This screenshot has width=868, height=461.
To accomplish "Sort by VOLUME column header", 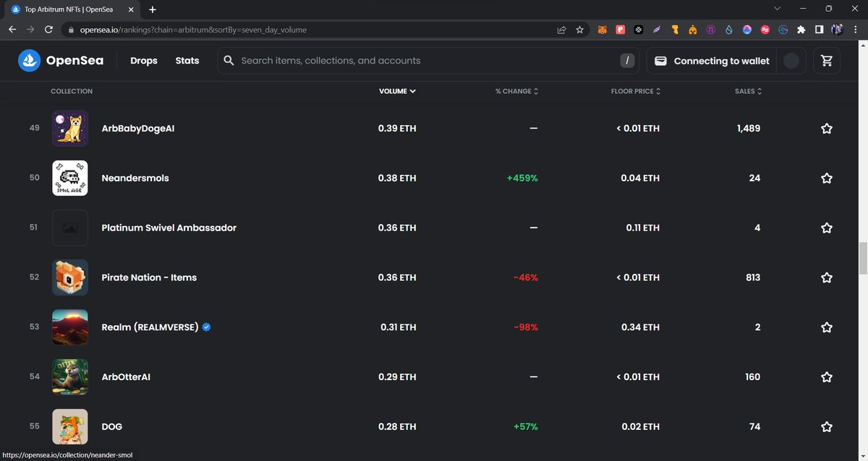I will click(397, 91).
